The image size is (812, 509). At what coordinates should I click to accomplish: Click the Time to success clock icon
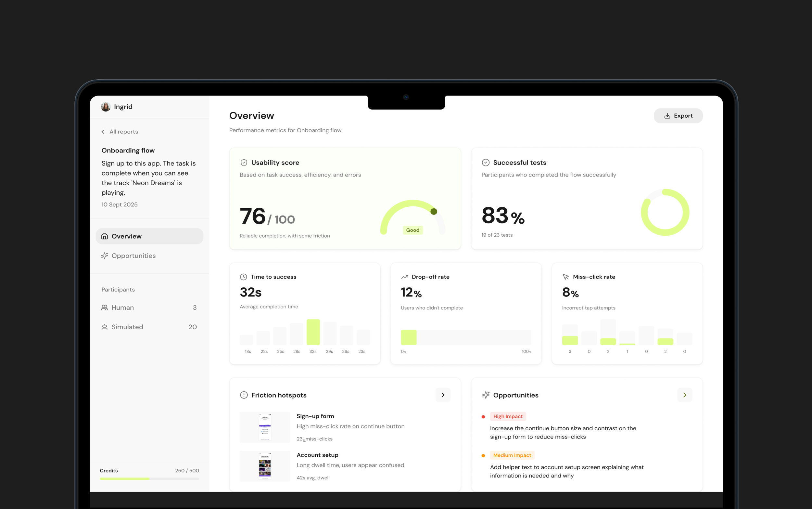pos(243,277)
